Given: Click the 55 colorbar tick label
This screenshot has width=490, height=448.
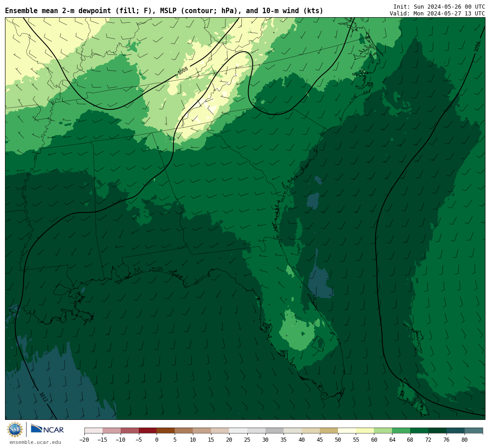Looking at the screenshot, I should pyautogui.click(x=356, y=439).
